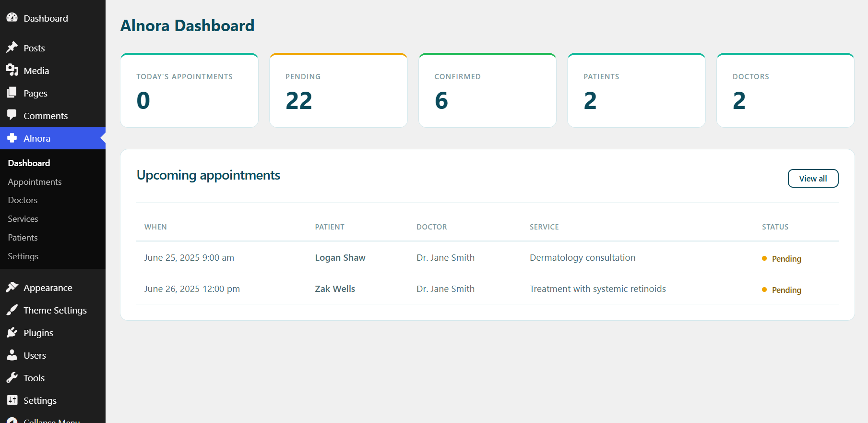Go to Plugins menu
This screenshot has width=868, height=423.
click(53, 333)
